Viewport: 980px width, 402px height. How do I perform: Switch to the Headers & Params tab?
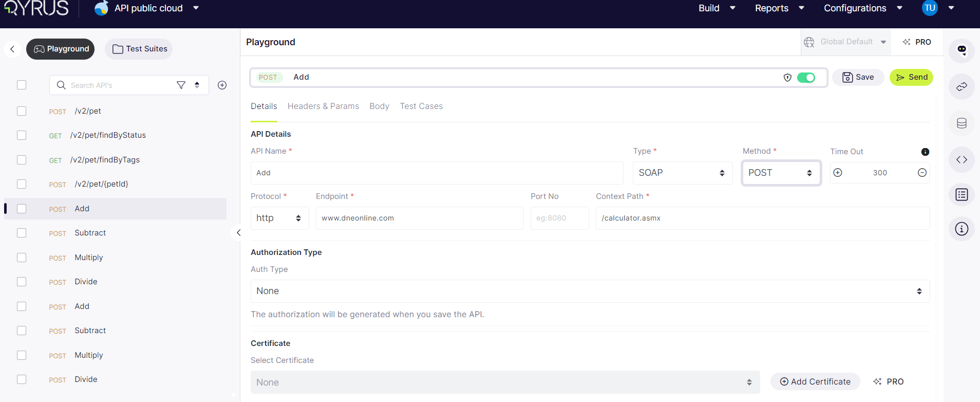[323, 106]
